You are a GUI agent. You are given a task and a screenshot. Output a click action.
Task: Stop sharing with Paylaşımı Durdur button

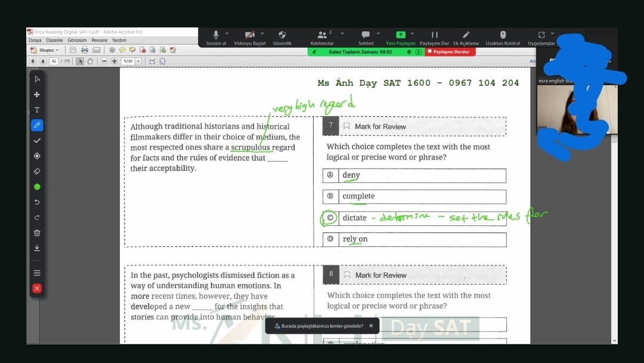pyautogui.click(x=450, y=52)
